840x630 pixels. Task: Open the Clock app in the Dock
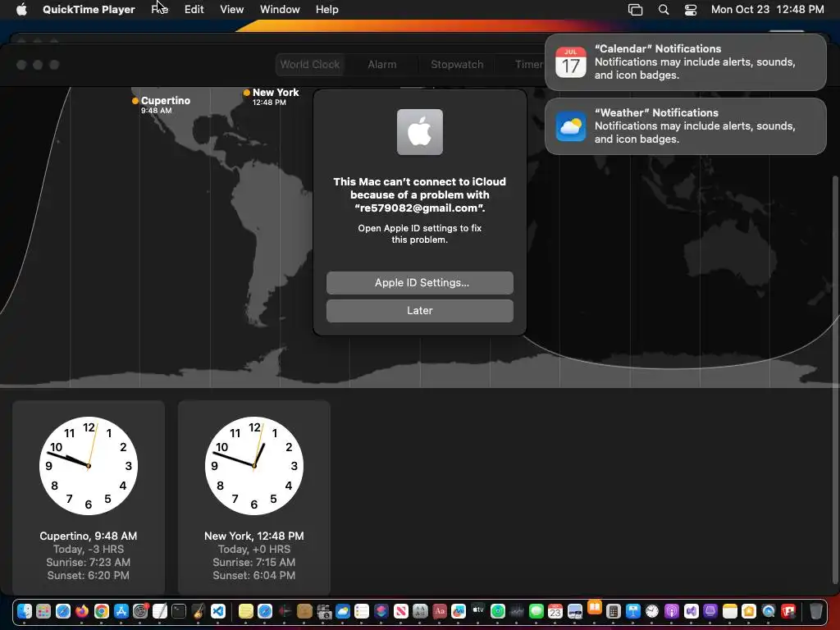click(652, 610)
